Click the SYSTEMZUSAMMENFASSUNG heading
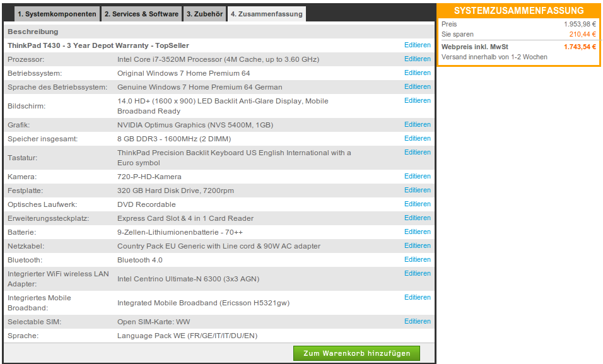This screenshot has width=603, height=364. point(518,11)
